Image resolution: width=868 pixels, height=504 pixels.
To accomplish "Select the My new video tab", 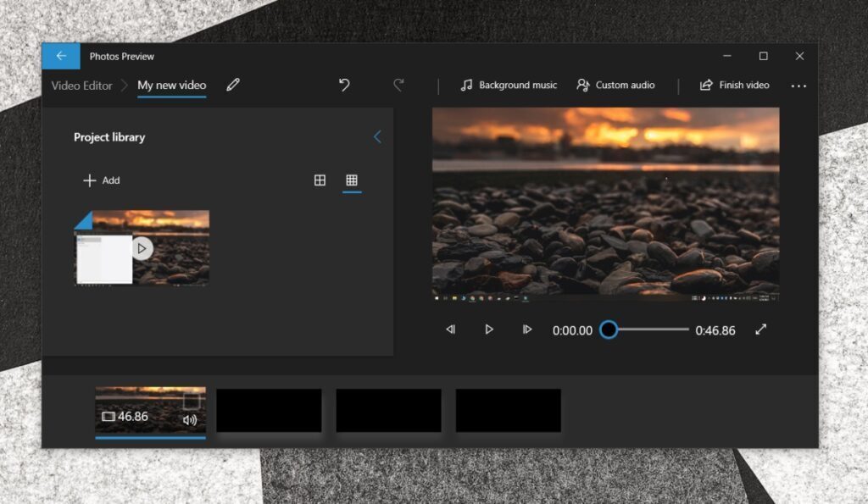I will point(171,85).
